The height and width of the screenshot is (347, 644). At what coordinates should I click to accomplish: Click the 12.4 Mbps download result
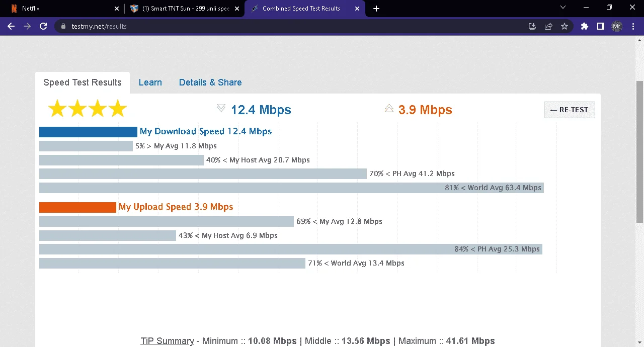coord(261,110)
